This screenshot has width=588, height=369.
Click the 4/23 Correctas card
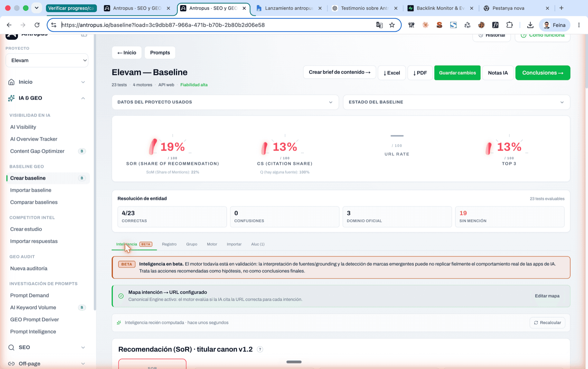point(172,217)
